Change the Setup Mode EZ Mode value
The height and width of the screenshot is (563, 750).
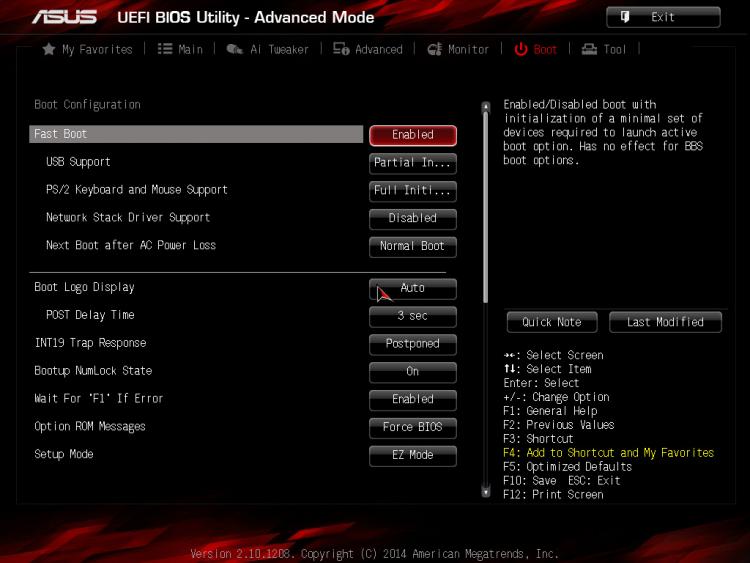pyautogui.click(x=413, y=455)
